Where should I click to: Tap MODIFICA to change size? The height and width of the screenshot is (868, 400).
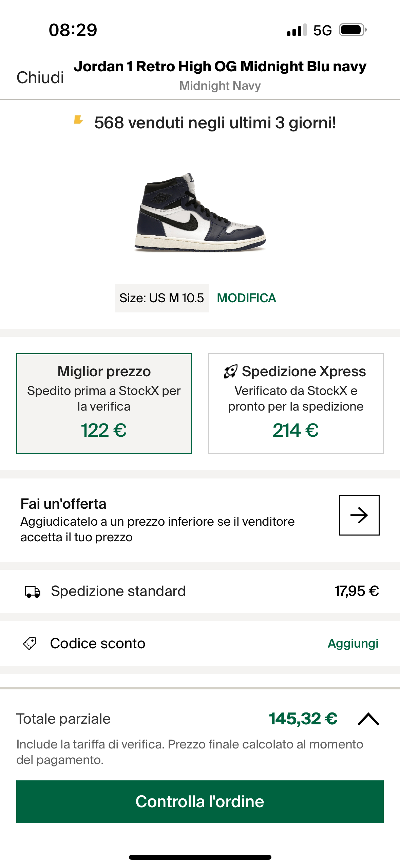[246, 298]
